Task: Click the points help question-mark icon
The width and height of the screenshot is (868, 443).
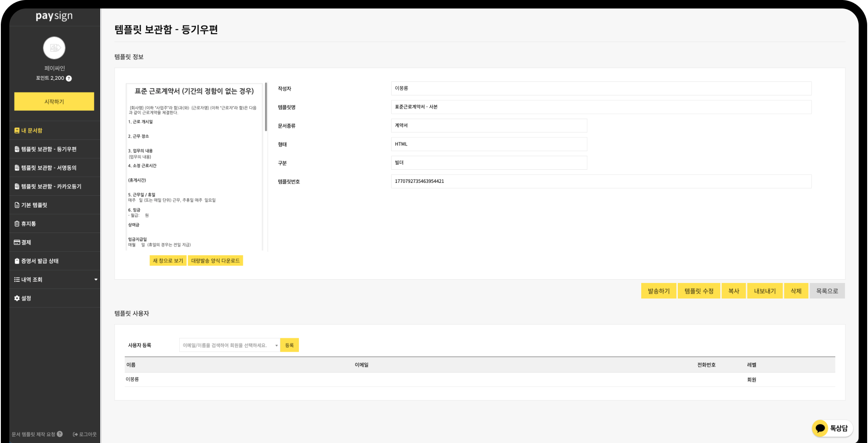Action: (x=69, y=79)
